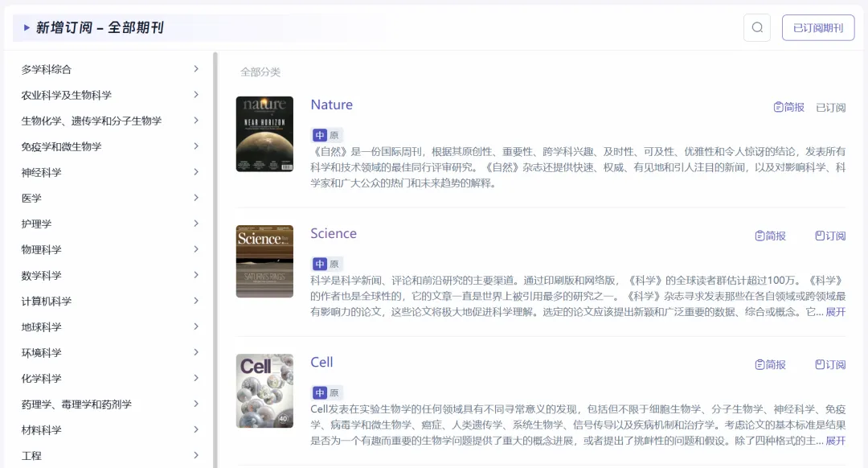Screen dimensions: 868x468
Task: Select 多学科综合 category
Action: point(47,69)
